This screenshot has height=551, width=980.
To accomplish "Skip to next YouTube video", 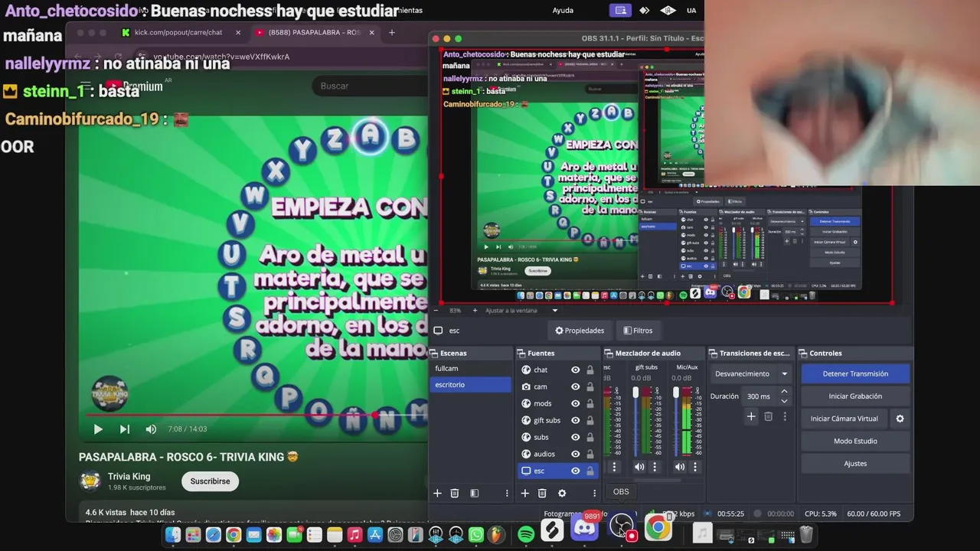I will click(x=125, y=429).
